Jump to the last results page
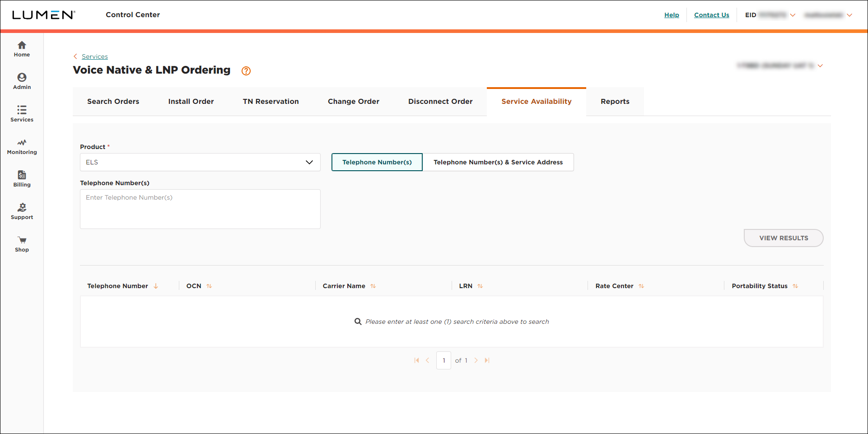Image resolution: width=868 pixels, height=434 pixels. tap(487, 360)
